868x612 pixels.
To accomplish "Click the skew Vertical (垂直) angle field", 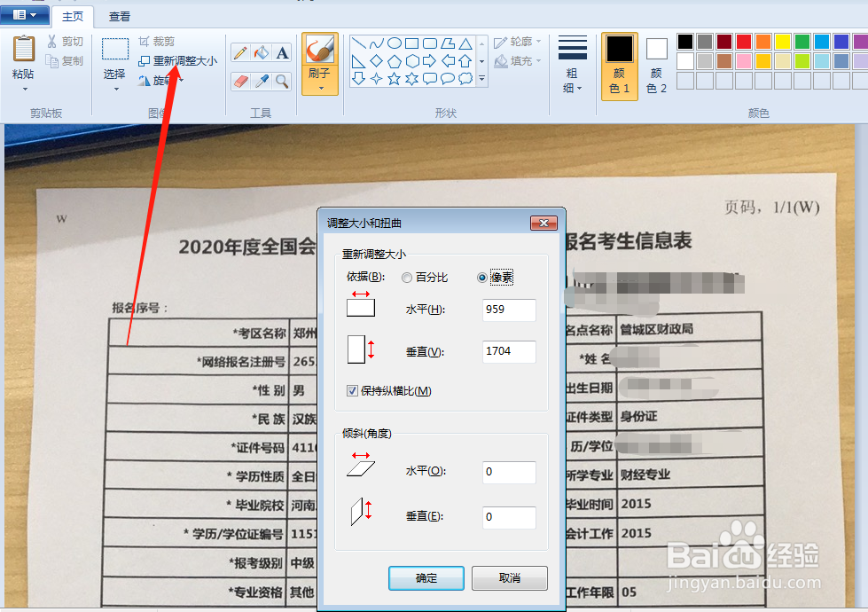I will point(509,517).
